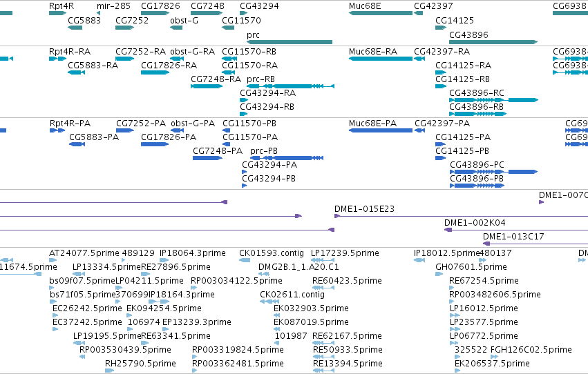Select the DMG2B.1_1.A20.C1 label
The image size is (588, 374).
(x=298, y=267)
